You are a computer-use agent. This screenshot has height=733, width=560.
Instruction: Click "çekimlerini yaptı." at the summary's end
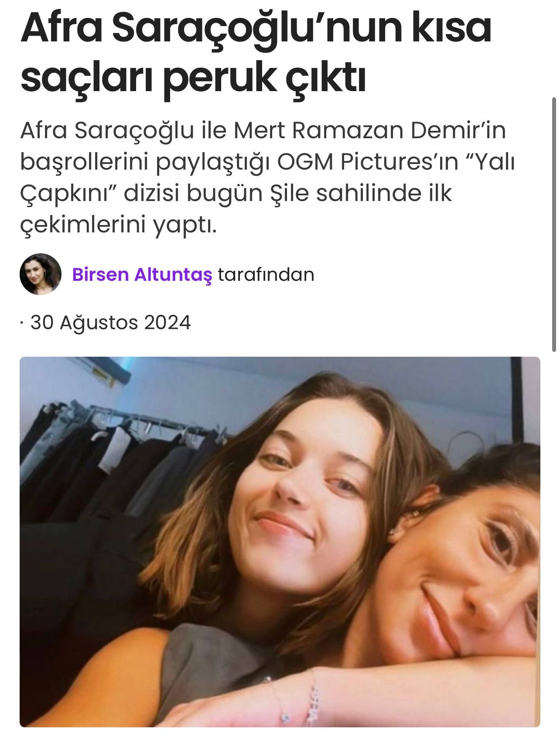click(x=119, y=226)
